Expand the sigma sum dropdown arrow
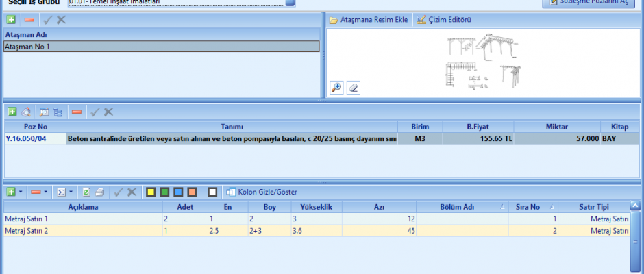 coord(71,192)
